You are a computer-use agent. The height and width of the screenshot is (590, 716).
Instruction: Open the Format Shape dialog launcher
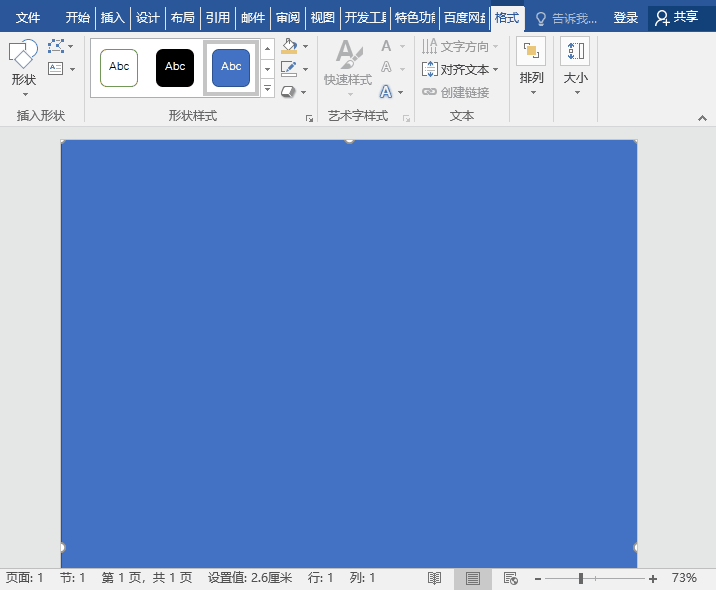(310, 119)
